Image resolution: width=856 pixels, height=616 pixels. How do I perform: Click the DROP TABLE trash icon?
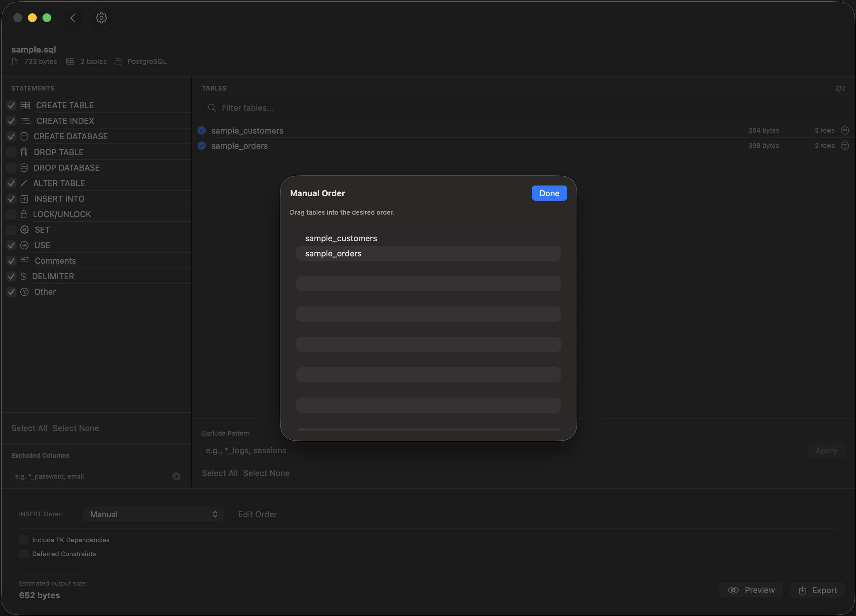(x=24, y=152)
